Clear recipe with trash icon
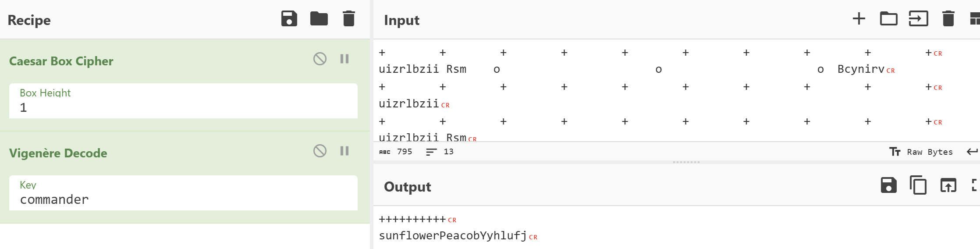980x249 pixels. (349, 19)
